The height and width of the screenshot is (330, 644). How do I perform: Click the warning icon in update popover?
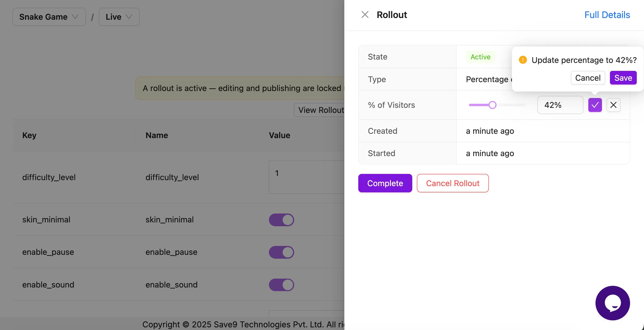coord(522,60)
